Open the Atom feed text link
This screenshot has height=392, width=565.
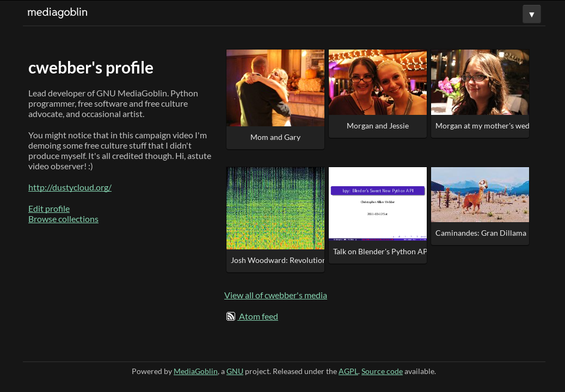[x=258, y=316]
